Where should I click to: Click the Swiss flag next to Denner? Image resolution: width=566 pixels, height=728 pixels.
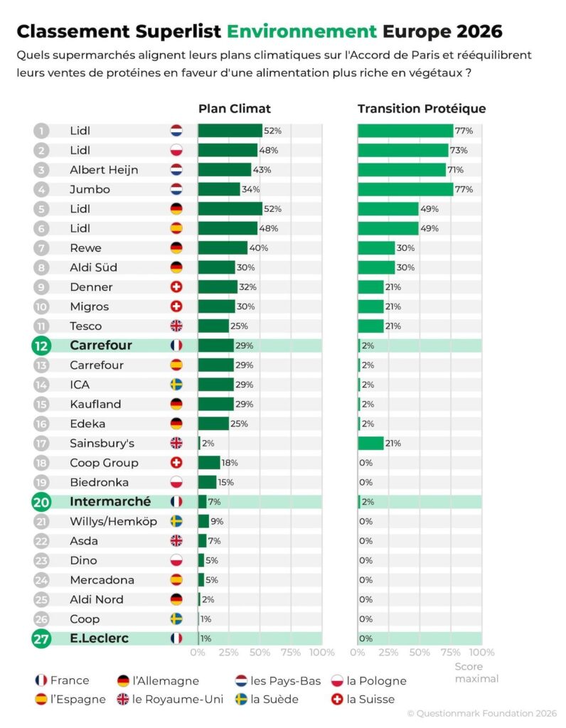(x=176, y=287)
